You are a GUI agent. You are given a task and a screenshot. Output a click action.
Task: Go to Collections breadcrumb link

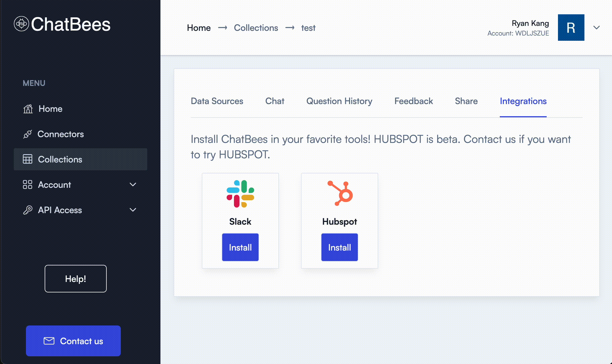pos(256,28)
